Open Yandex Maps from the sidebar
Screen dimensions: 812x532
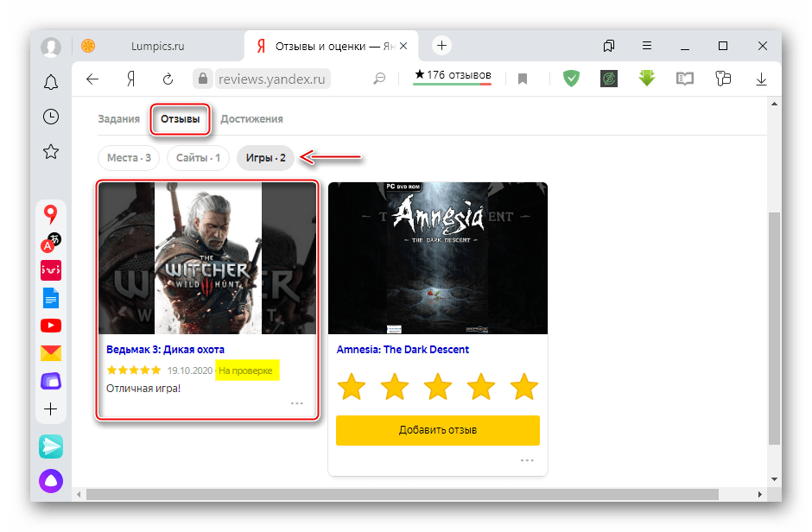pyautogui.click(x=51, y=214)
